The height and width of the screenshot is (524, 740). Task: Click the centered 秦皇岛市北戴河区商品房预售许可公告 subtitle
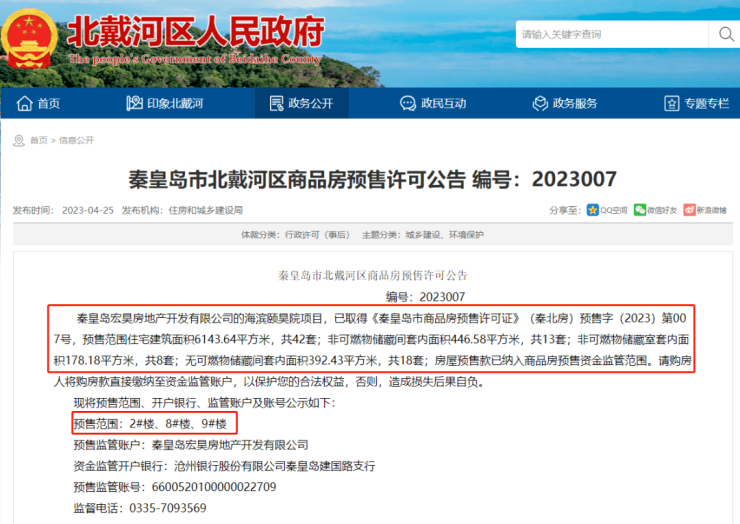click(x=372, y=275)
